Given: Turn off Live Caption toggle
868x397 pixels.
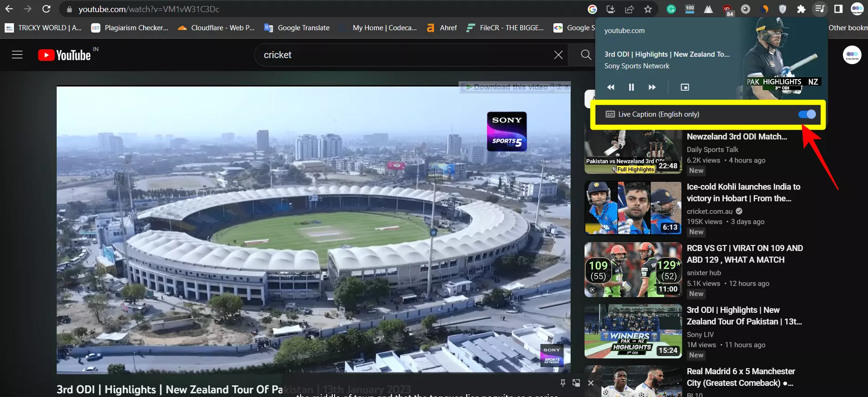Looking at the screenshot, I should [x=807, y=114].
